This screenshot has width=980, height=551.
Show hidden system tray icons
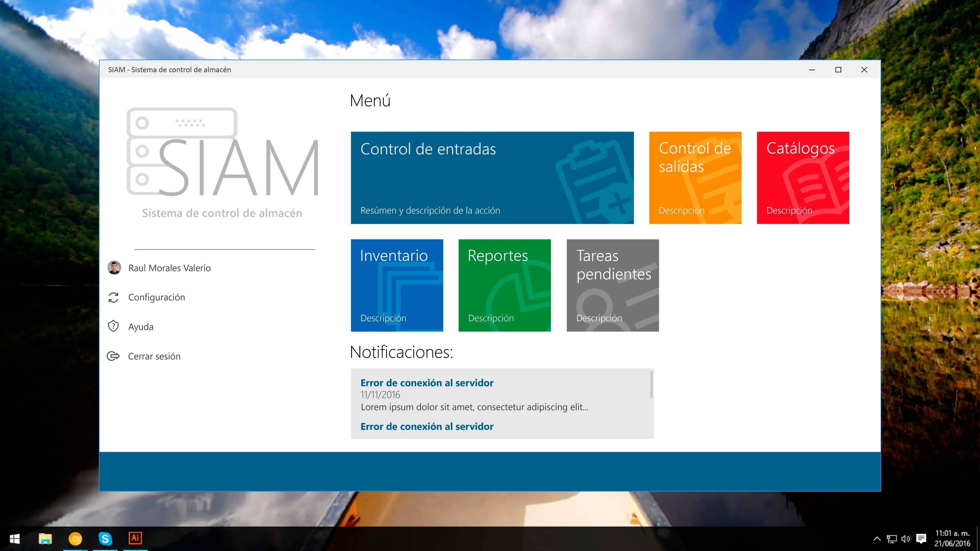pyautogui.click(x=877, y=538)
